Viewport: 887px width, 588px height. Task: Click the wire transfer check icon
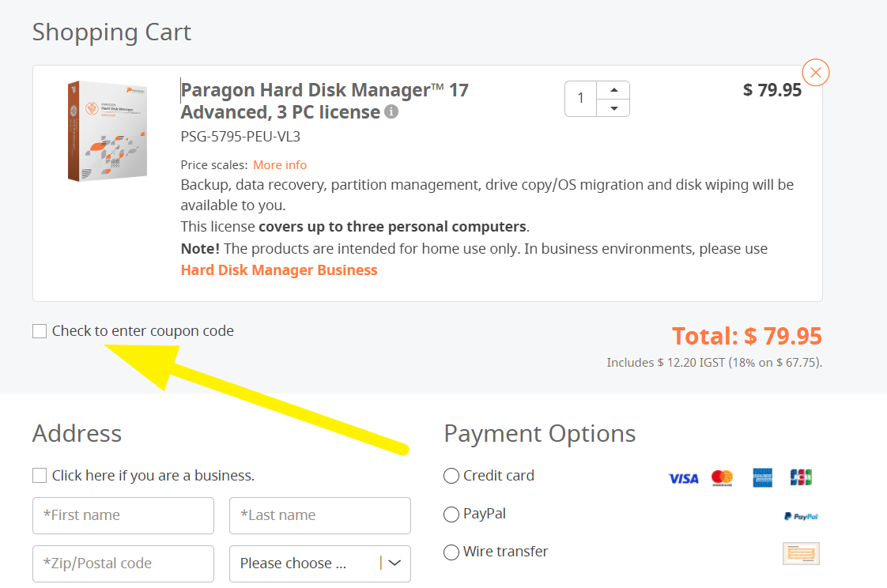pos(801,553)
